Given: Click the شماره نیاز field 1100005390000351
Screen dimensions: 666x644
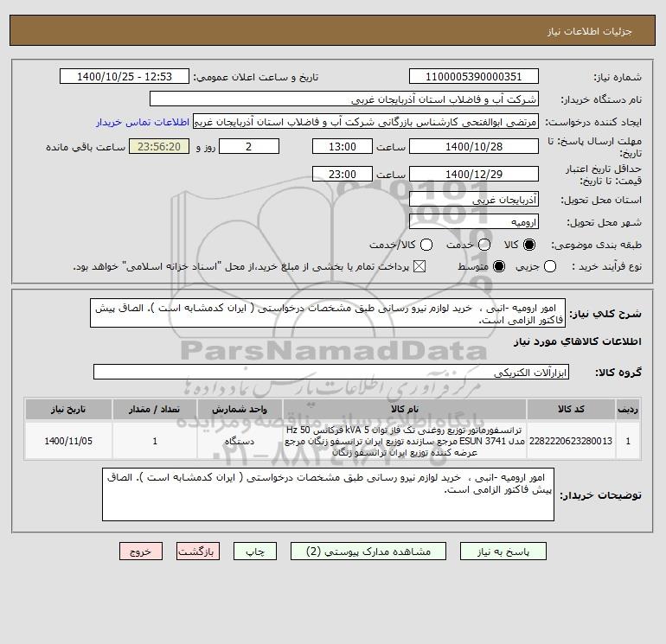Looking at the screenshot, I should 474,76.
